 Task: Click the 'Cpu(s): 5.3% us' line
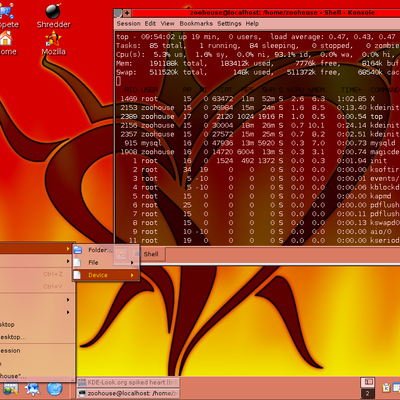(x=258, y=54)
